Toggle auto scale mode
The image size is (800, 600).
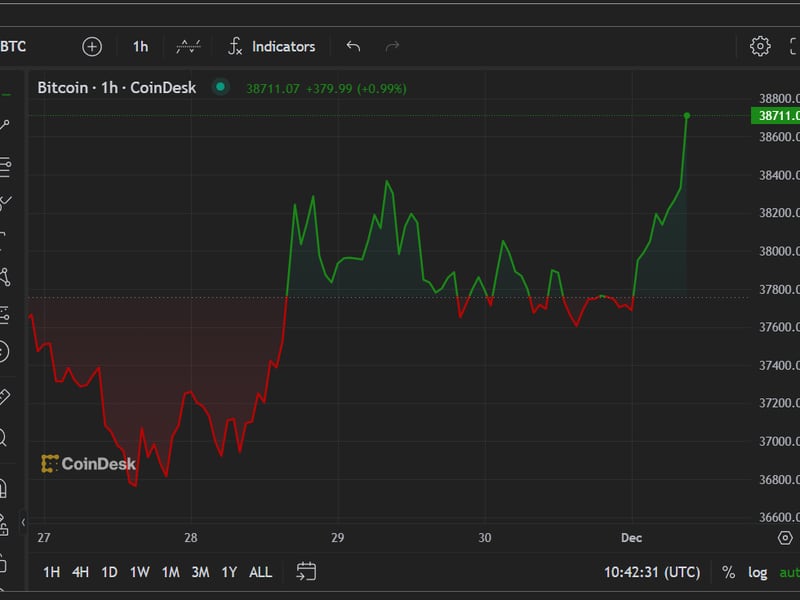[789, 572]
